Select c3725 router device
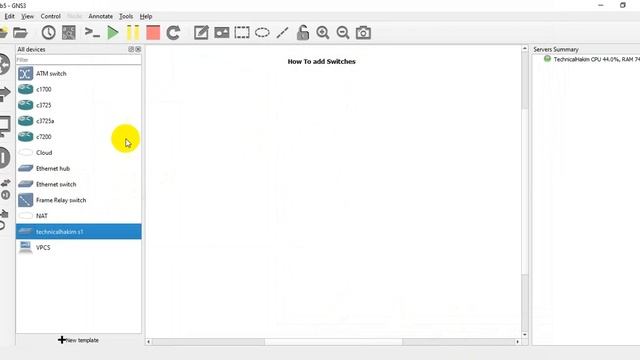 pos(79,105)
